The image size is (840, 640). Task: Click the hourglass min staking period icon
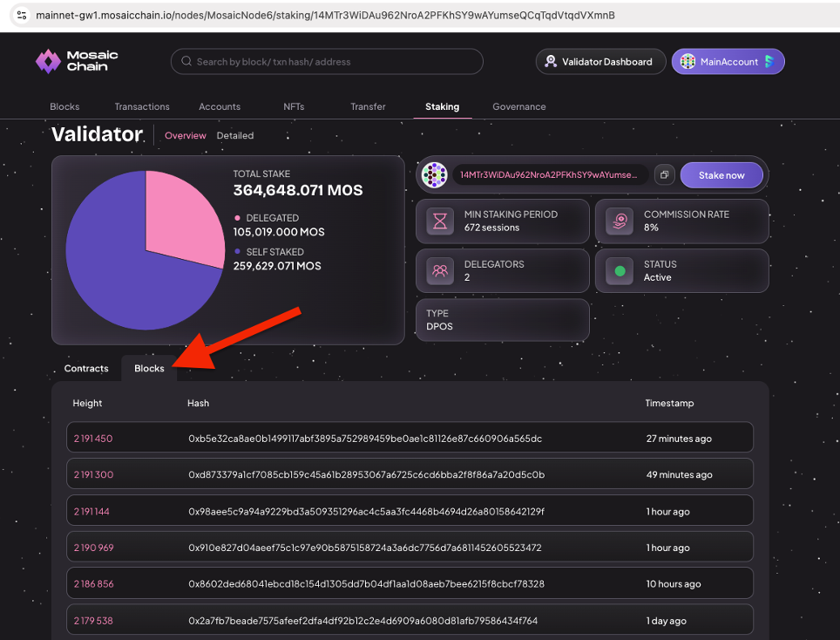click(440, 221)
